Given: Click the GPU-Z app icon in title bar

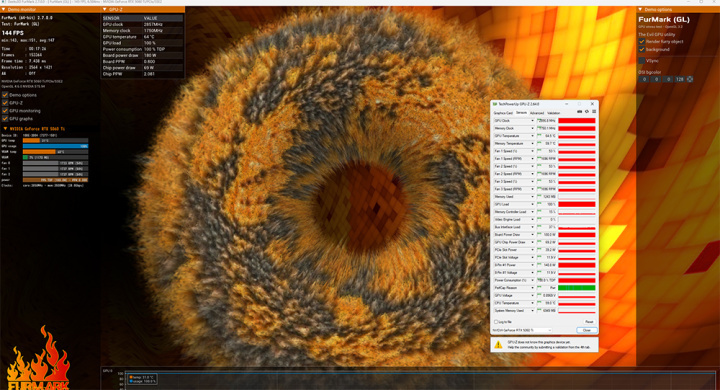Looking at the screenshot, I should (495, 104).
